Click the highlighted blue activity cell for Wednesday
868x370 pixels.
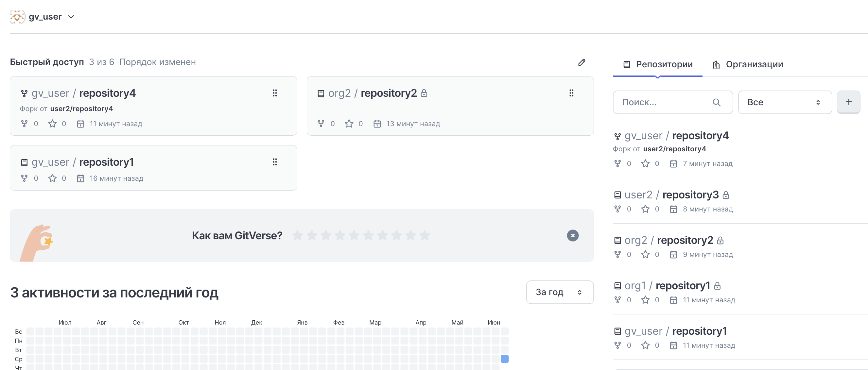(504, 359)
